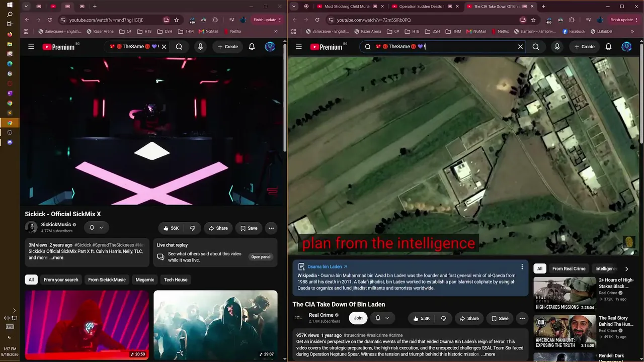Like the CIA video (5.3K)
The width and height of the screenshot is (644, 362).
(422, 318)
